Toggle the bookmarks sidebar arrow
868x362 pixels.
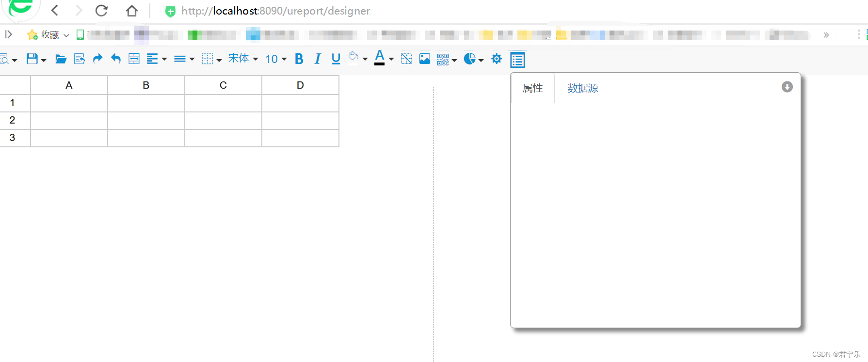[8, 34]
